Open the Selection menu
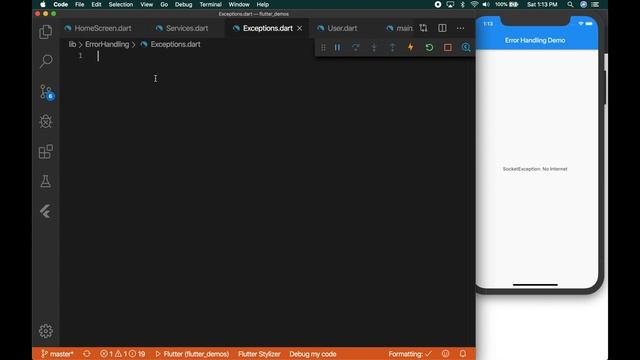640x360 pixels. (x=121, y=4)
